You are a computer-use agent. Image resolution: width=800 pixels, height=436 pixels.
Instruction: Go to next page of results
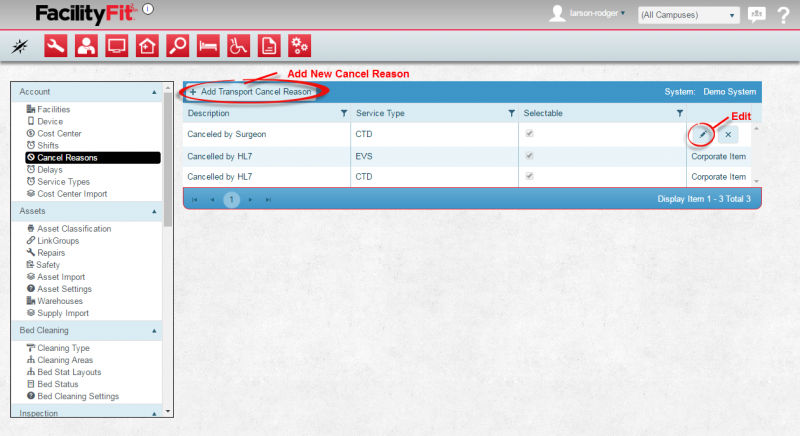point(251,199)
